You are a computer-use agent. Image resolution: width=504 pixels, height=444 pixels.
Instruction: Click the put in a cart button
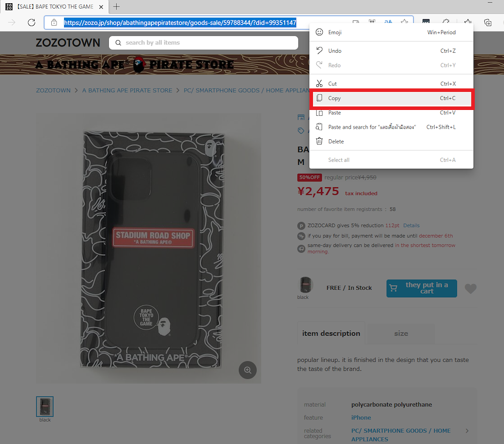[x=422, y=288]
